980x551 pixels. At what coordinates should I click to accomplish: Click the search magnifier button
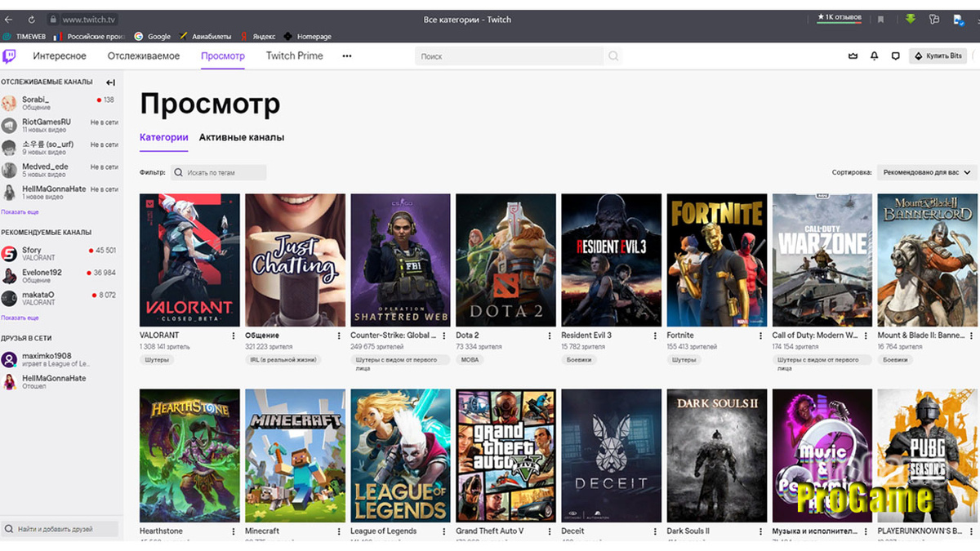click(613, 56)
